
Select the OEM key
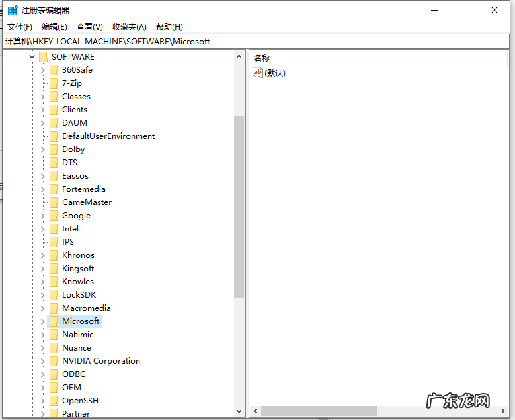tap(71, 388)
